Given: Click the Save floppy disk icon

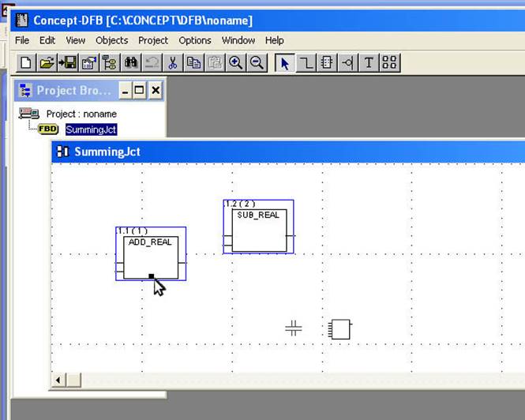Looking at the screenshot, I should coord(68,62).
